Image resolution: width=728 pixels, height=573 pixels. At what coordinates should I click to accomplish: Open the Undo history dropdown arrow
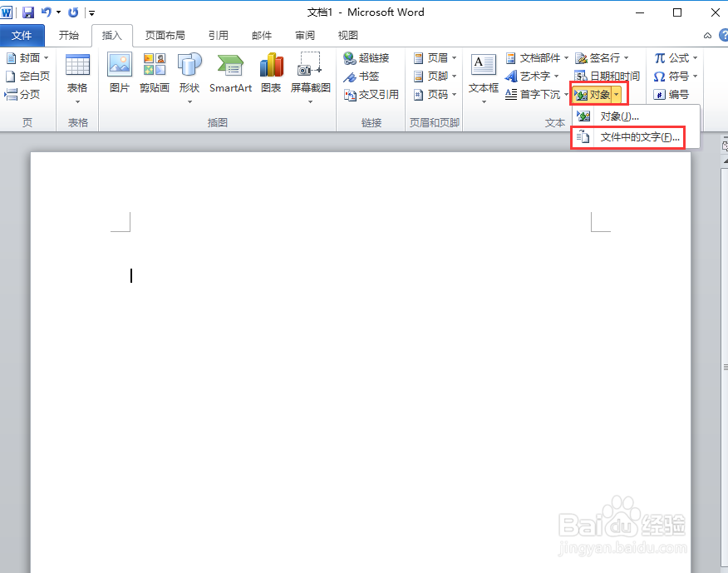58,12
